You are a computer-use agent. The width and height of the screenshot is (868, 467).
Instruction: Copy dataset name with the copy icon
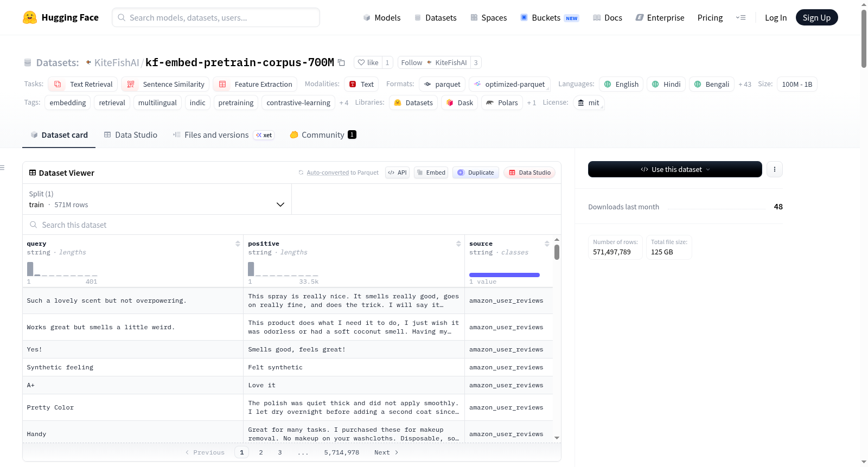341,62
